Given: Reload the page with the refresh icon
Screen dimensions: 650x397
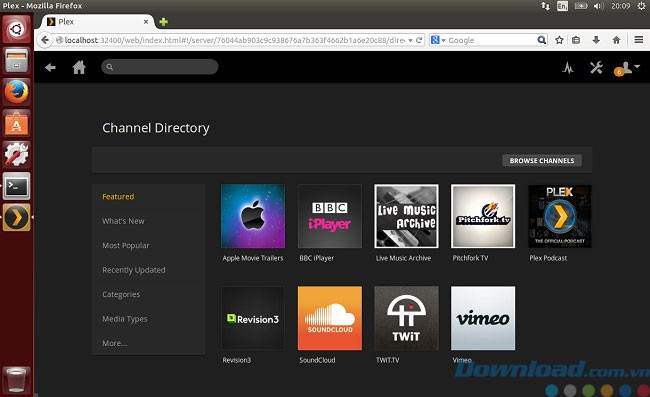Looking at the screenshot, I should (419, 40).
